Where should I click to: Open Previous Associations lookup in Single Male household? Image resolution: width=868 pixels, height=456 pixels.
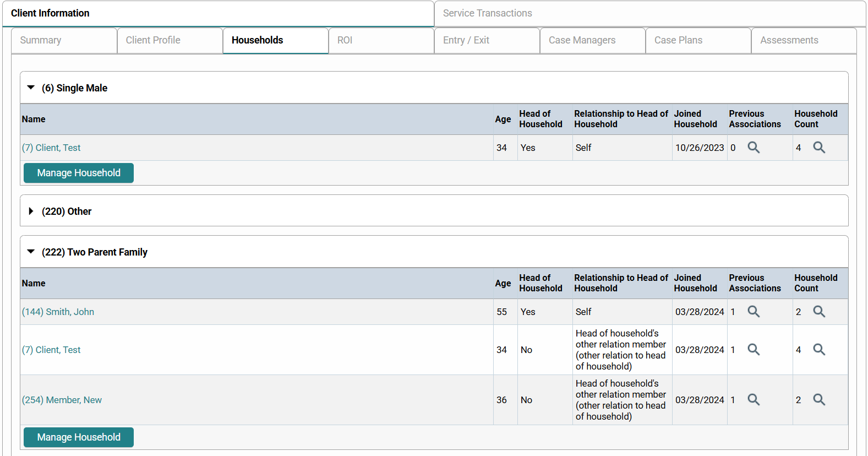point(753,148)
